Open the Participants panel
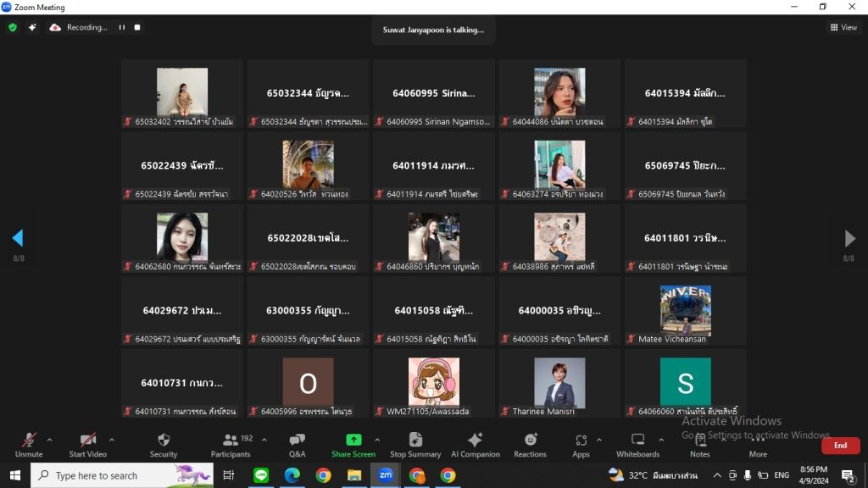 pos(231,446)
